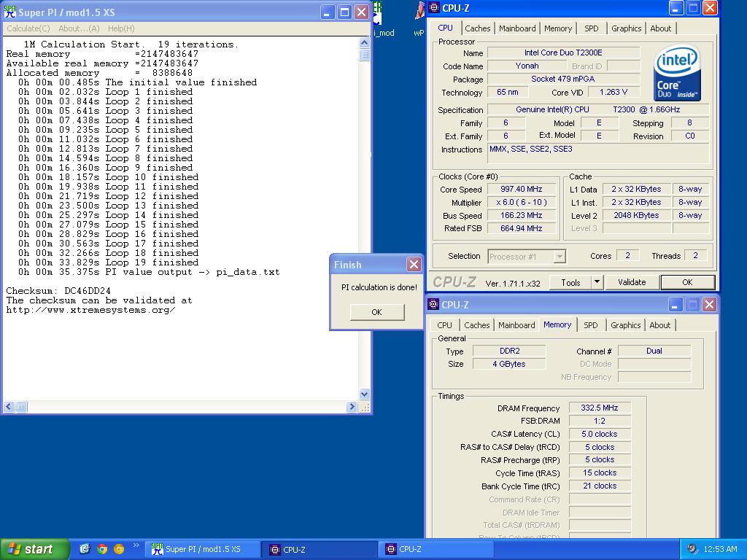
Task: Click the Checksum: DC46DD24 line
Action: 58,291
